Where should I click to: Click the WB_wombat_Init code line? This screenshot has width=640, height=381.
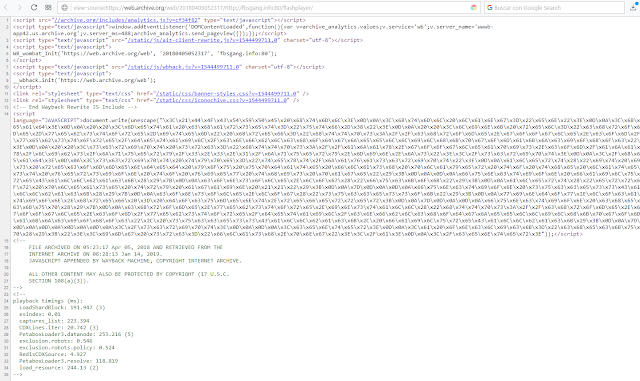coord(145,53)
